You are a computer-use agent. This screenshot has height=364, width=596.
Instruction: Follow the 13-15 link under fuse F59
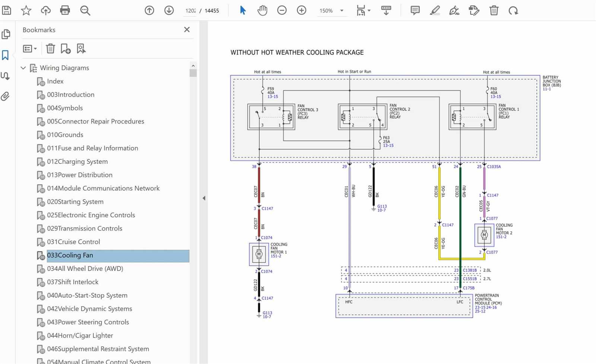coord(273,97)
